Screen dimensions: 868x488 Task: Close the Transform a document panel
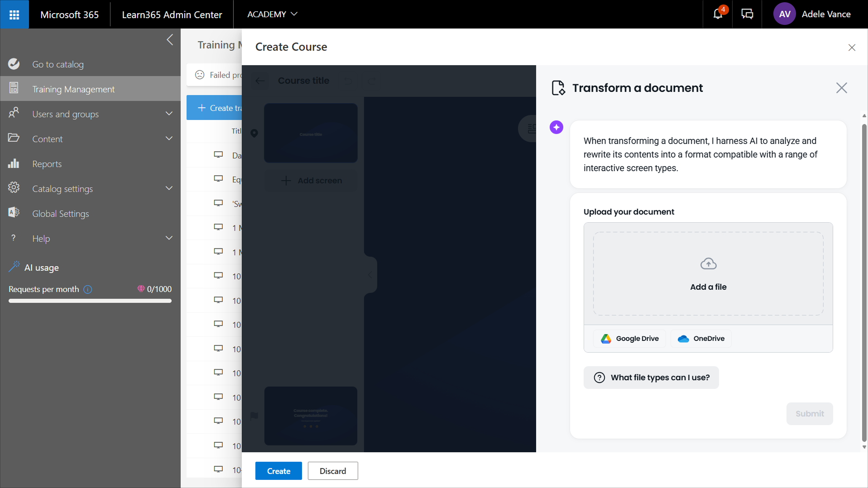[841, 88]
